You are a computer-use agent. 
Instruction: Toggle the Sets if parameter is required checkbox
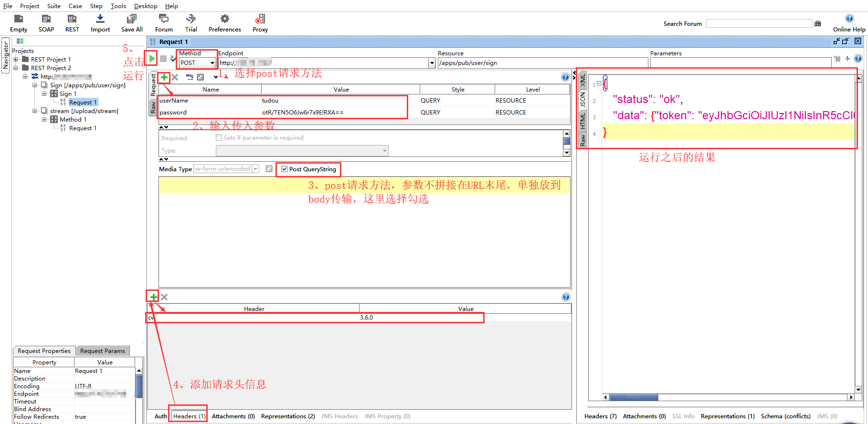tap(219, 138)
